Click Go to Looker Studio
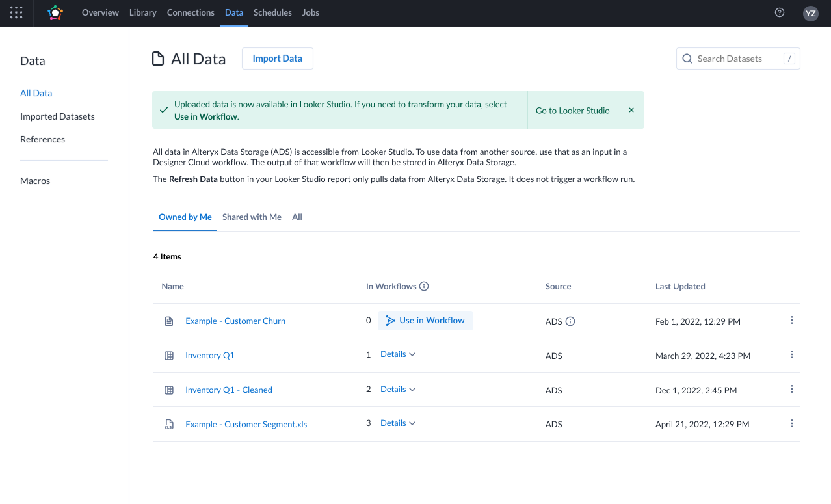The width and height of the screenshot is (831, 504). coord(572,111)
